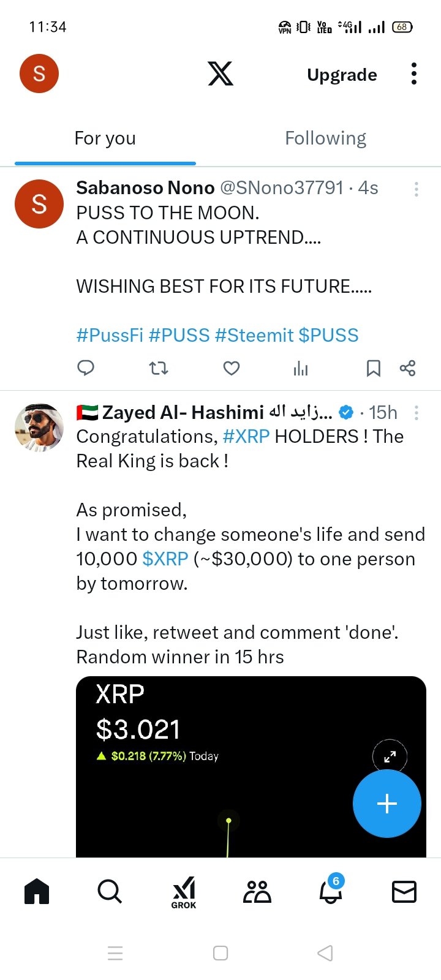This screenshot has height=980, width=441.
Task: Tap the Upgrade button
Action: coord(342,75)
